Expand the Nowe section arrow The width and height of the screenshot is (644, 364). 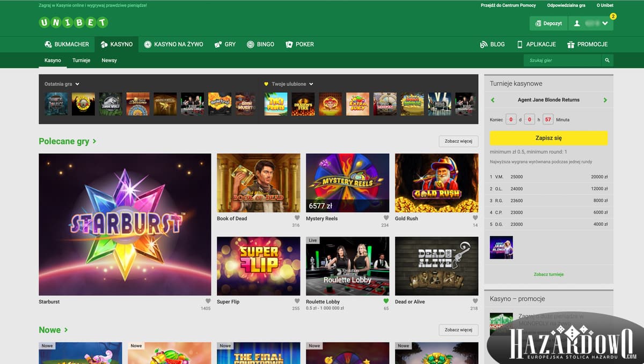coord(66,330)
